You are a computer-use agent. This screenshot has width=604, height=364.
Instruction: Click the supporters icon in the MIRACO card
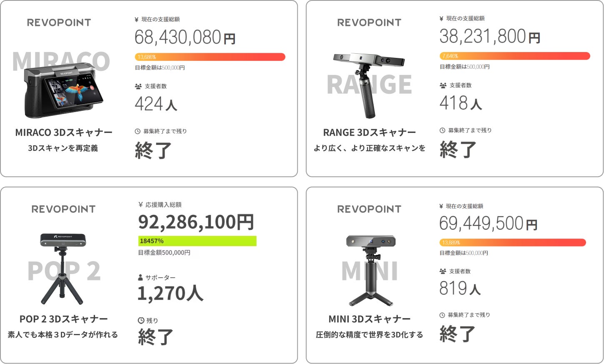(138, 86)
